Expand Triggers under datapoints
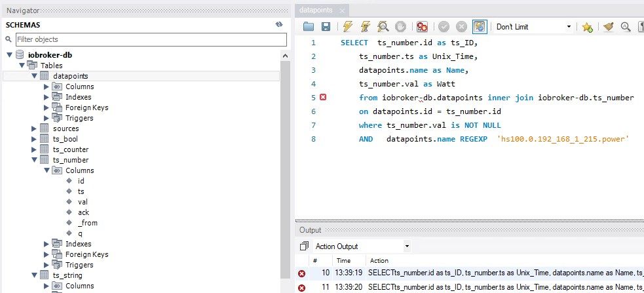Viewport: 644px width, 293px height. pyautogui.click(x=47, y=118)
